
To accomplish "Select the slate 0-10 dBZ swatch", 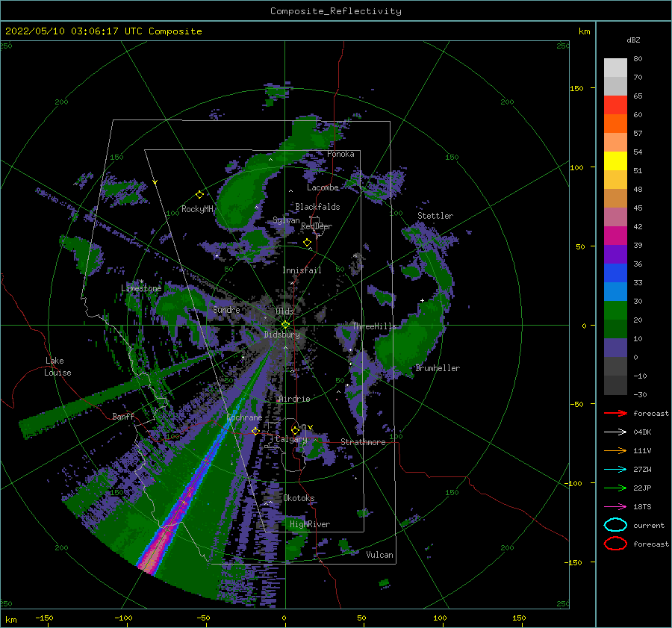I will tap(615, 348).
